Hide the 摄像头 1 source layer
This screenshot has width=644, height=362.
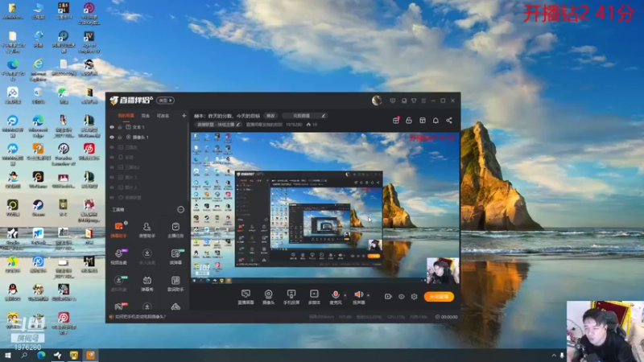pos(112,137)
